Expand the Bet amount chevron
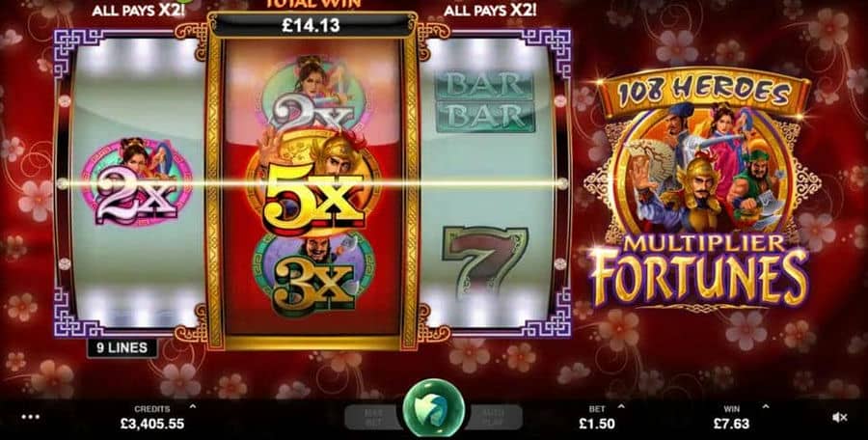Viewport: 868px width, 440px height. [621, 406]
